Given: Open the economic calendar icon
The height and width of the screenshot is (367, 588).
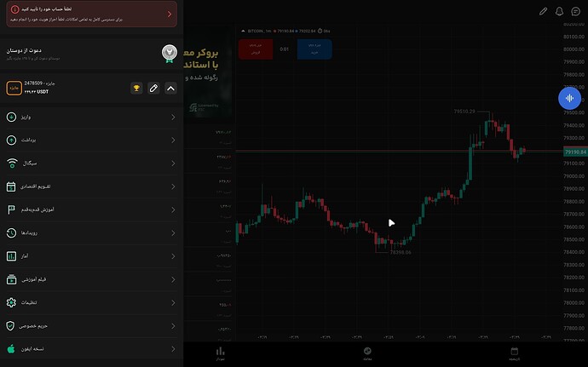Looking at the screenshot, I should [x=11, y=186].
